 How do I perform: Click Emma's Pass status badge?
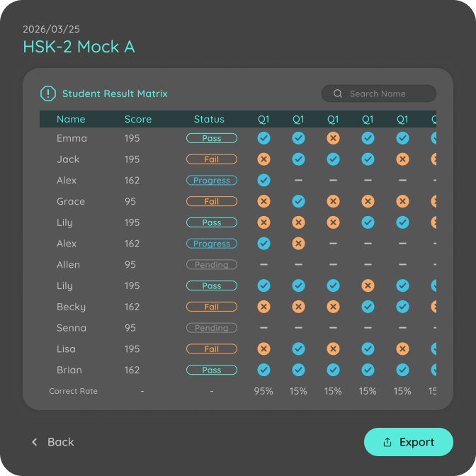click(x=212, y=138)
